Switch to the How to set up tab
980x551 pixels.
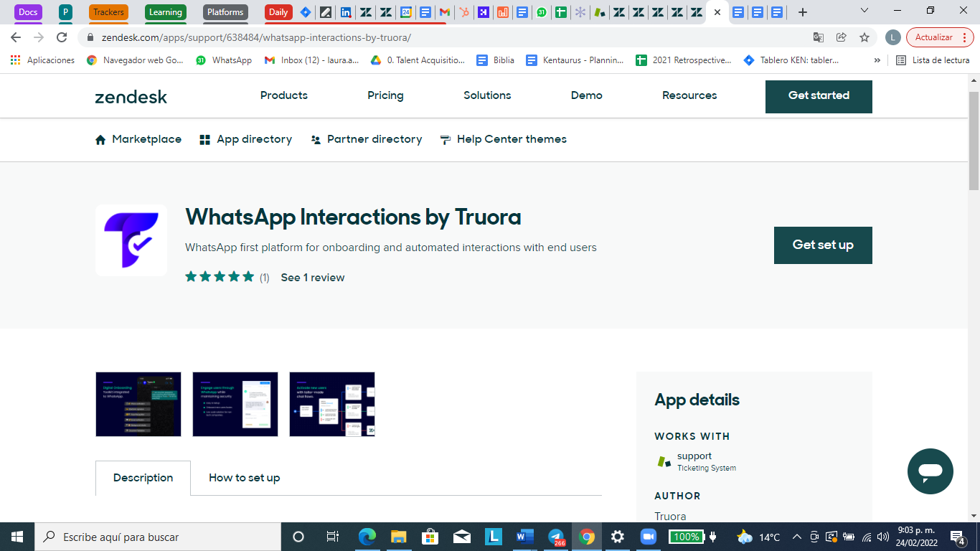245,478
